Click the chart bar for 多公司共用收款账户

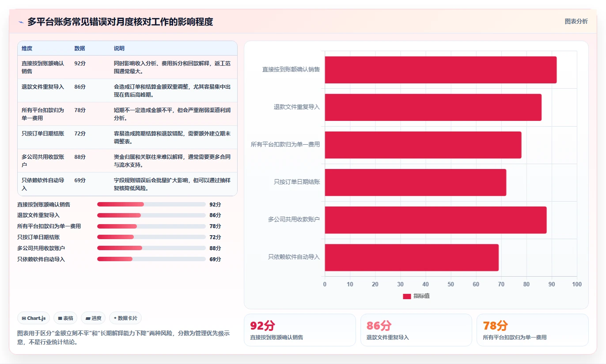(x=436, y=220)
